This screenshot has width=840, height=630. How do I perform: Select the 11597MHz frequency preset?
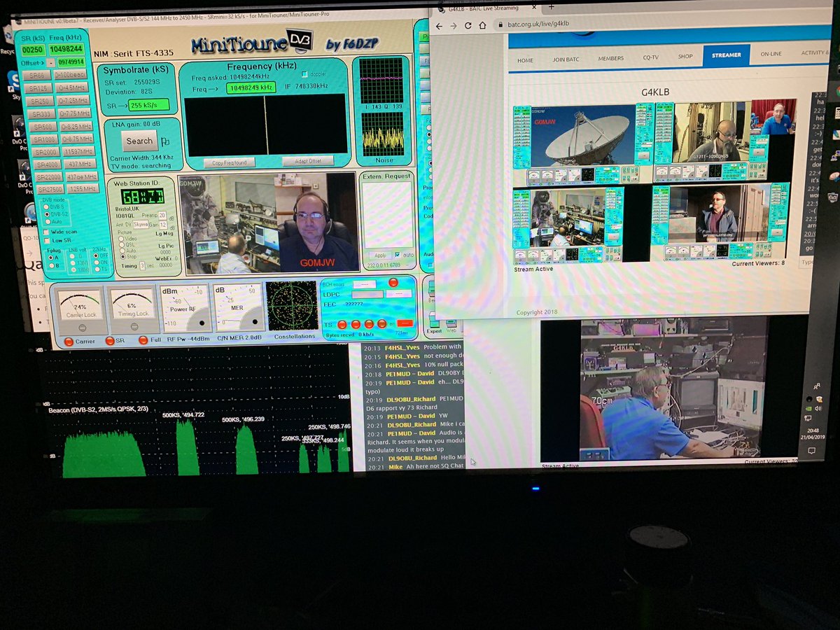[78, 151]
